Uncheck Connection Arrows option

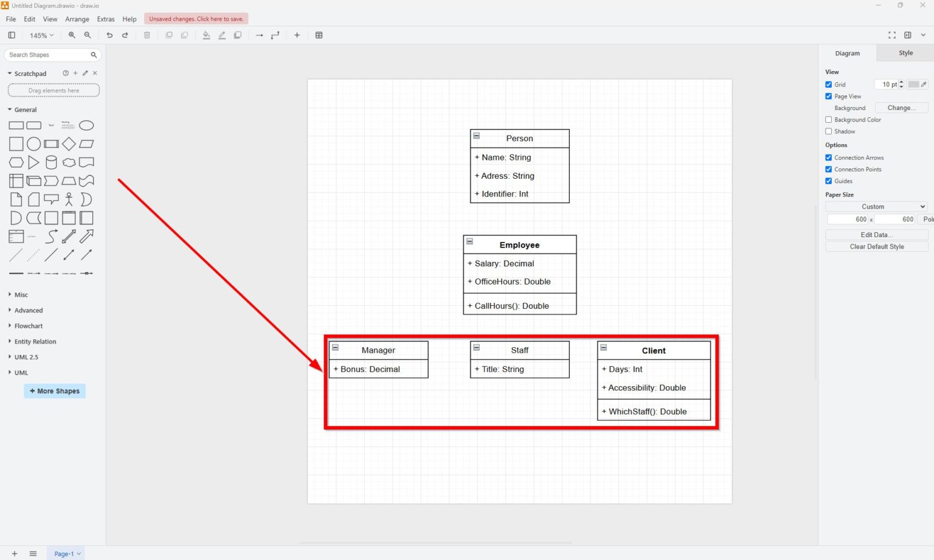point(828,157)
